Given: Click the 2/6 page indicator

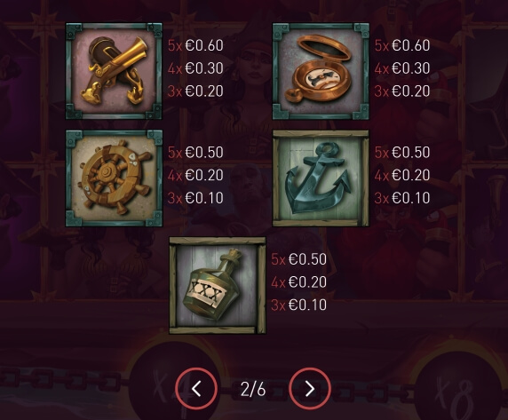Looking at the screenshot, I should coord(253,389).
